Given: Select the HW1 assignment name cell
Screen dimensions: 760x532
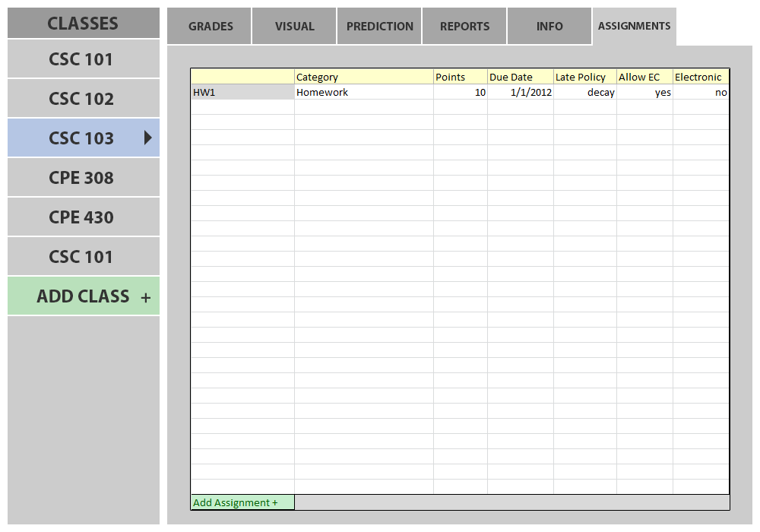Looking at the screenshot, I should [x=242, y=92].
